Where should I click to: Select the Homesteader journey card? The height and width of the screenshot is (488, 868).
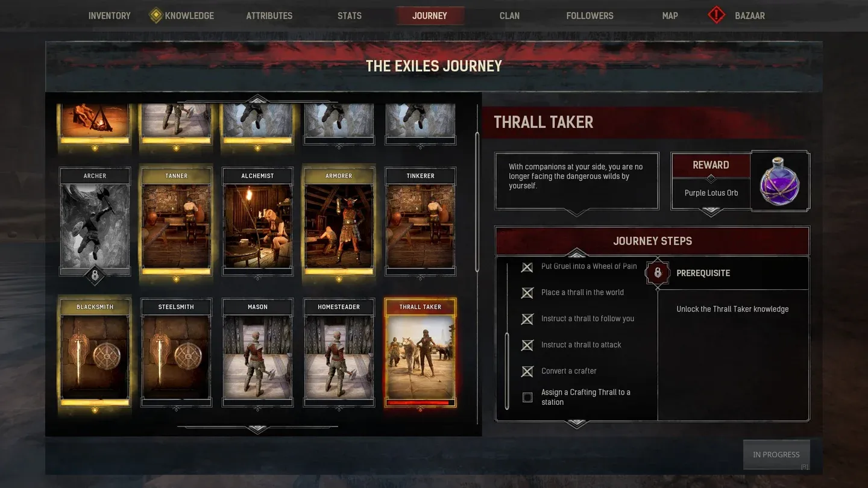pos(339,353)
